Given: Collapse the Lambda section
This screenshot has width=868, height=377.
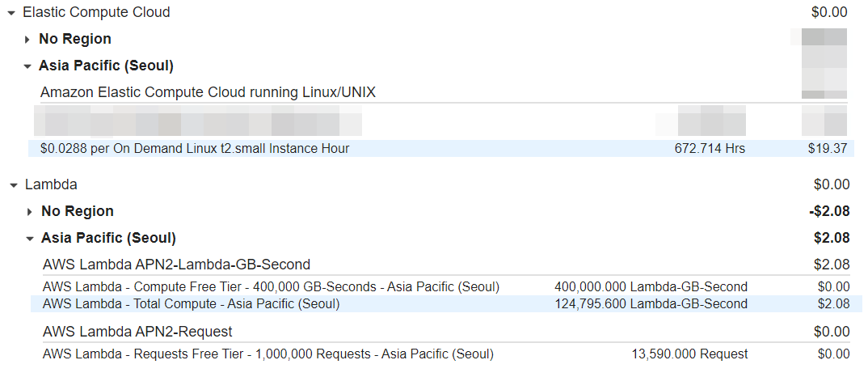Looking at the screenshot, I should tap(14, 185).
